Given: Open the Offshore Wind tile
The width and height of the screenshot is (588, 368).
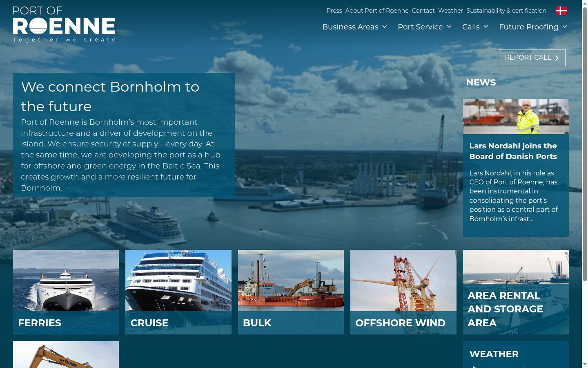Looking at the screenshot, I should (x=403, y=292).
